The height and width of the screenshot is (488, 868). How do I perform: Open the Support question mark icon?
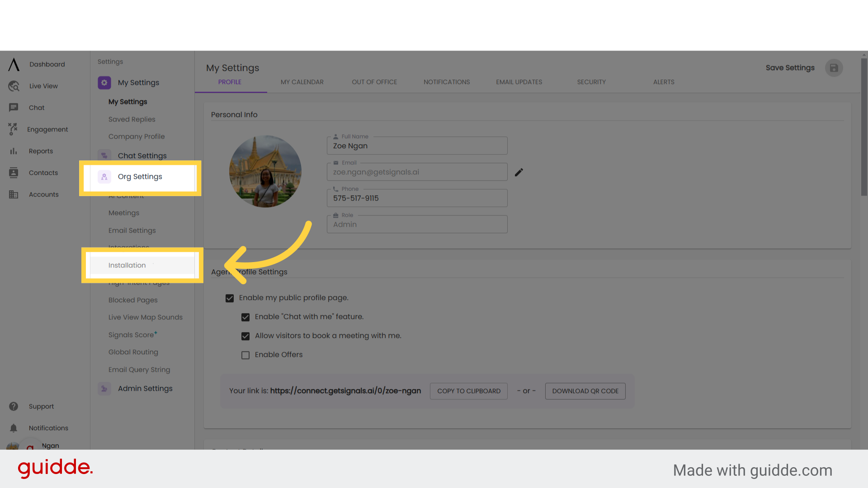14,406
